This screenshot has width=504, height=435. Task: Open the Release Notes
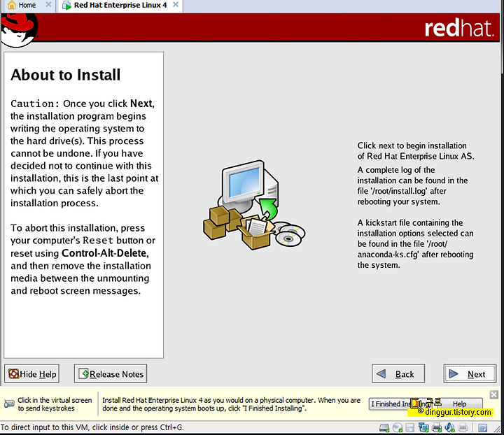111,373
